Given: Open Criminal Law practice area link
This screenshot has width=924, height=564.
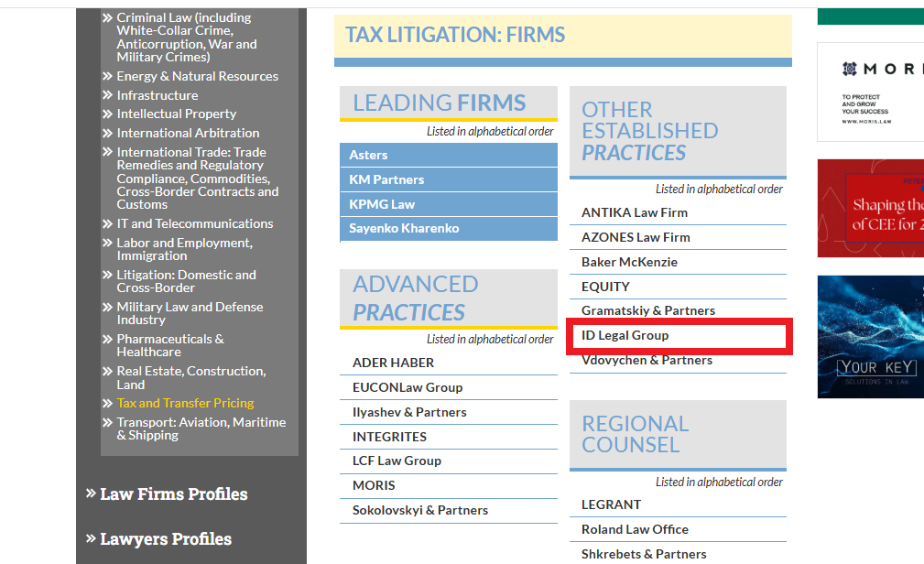Looking at the screenshot, I should point(187,38).
